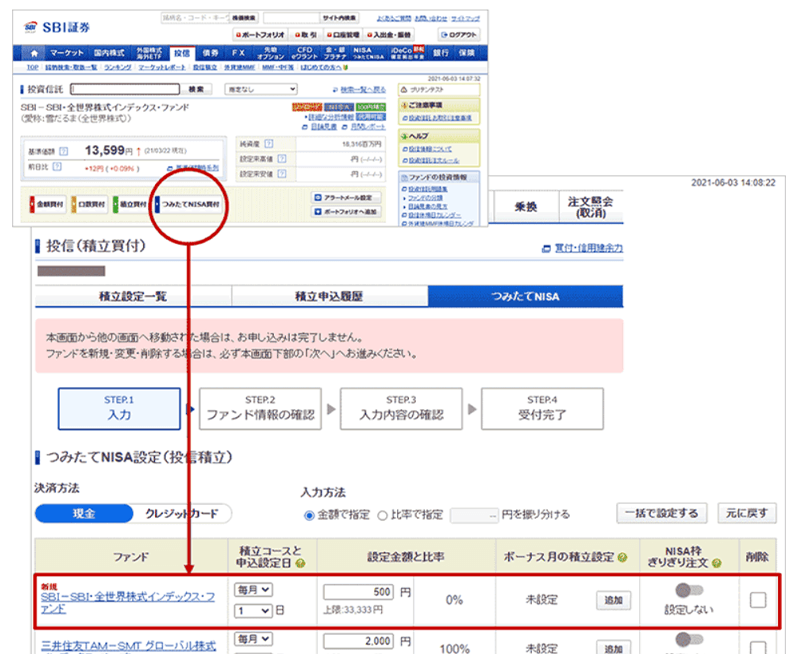Click 銀行 navigation item
This screenshot has width=800, height=662.
(x=440, y=53)
